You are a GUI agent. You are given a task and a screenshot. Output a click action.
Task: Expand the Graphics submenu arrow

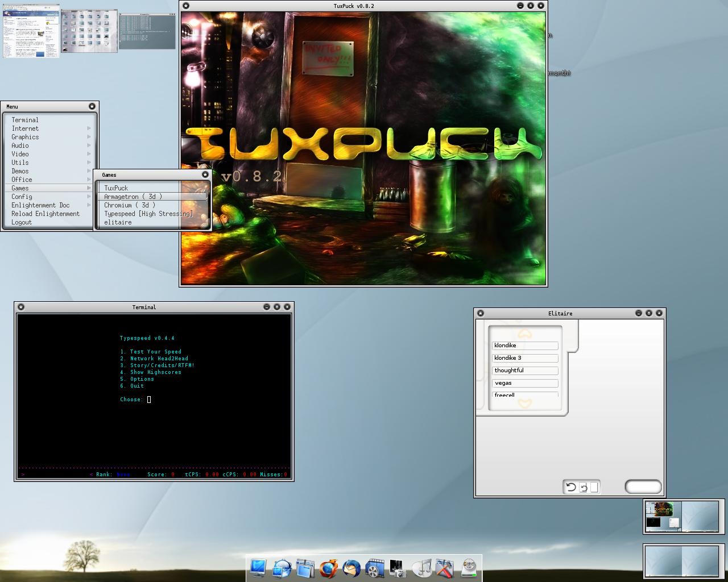89,137
